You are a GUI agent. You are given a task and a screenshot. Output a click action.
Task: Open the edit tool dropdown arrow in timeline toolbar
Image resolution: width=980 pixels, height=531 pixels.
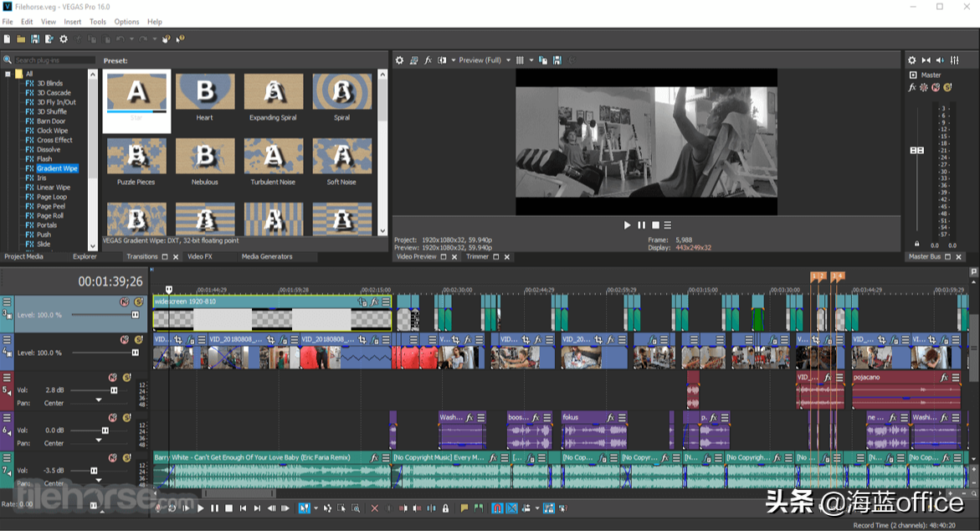click(316, 508)
